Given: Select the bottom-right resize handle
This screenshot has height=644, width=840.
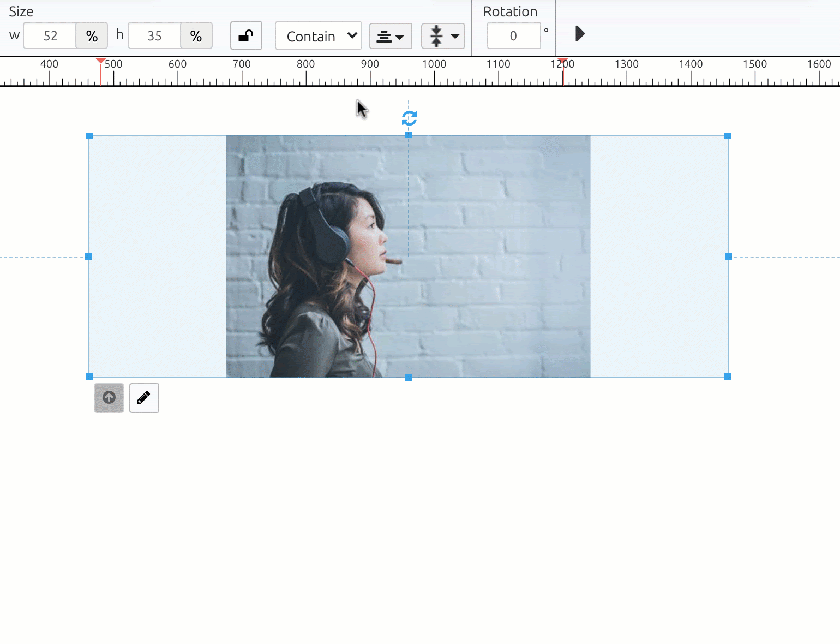Looking at the screenshot, I should click(728, 377).
